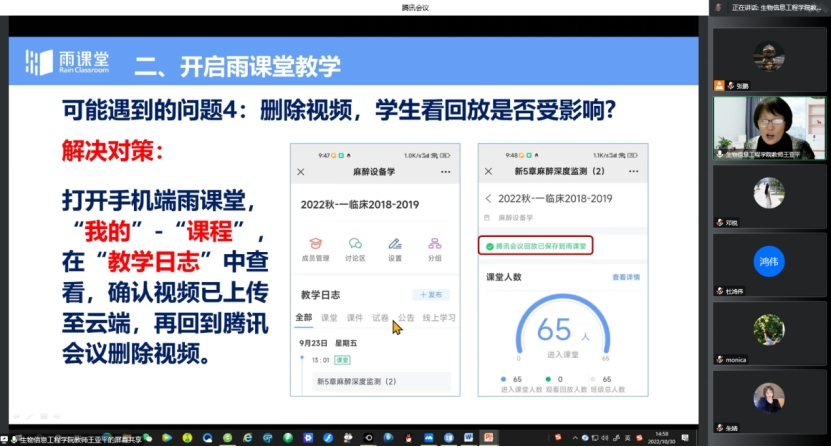The height and width of the screenshot is (447, 831).
Task: Click the 英 input language indicator
Action: click(627, 438)
